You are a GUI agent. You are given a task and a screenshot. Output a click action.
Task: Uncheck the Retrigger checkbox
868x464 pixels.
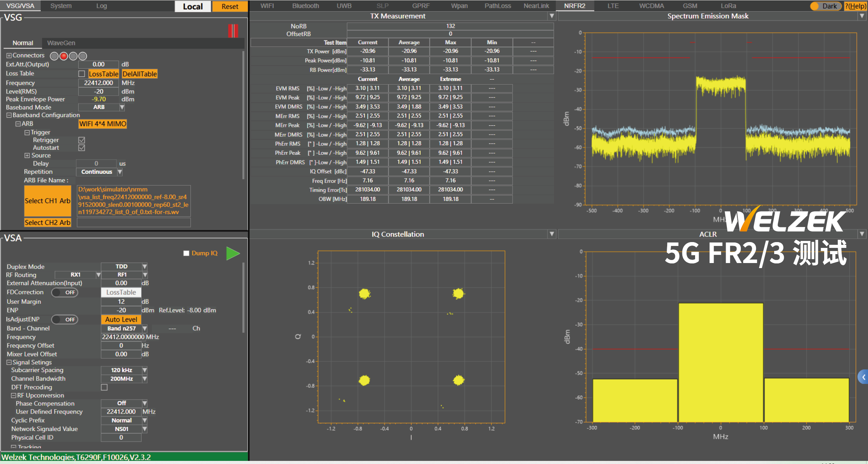pos(81,140)
